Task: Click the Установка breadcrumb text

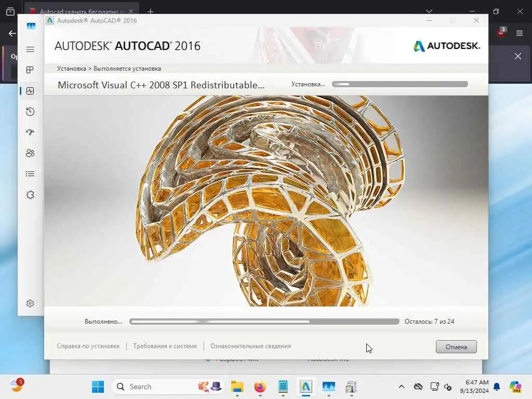Action: tap(72, 69)
